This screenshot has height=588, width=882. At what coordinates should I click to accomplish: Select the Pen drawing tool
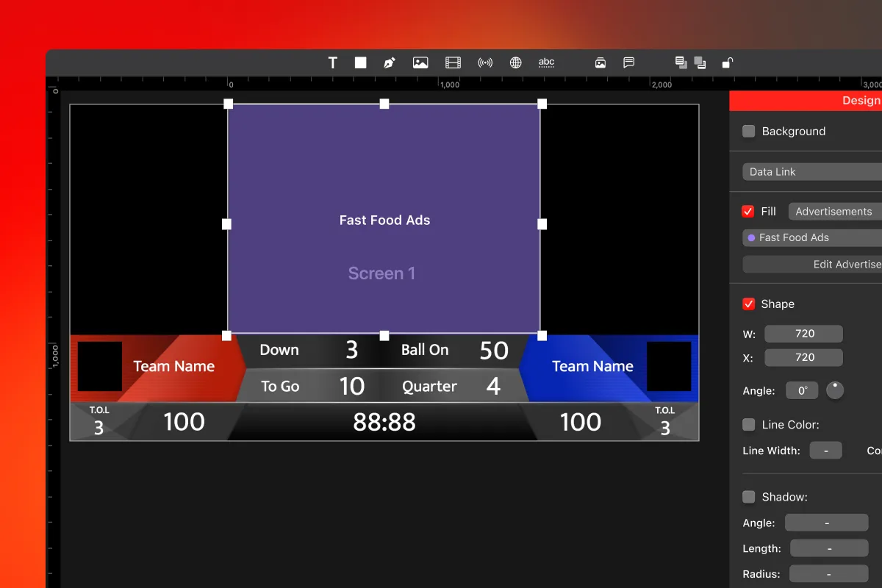point(389,63)
